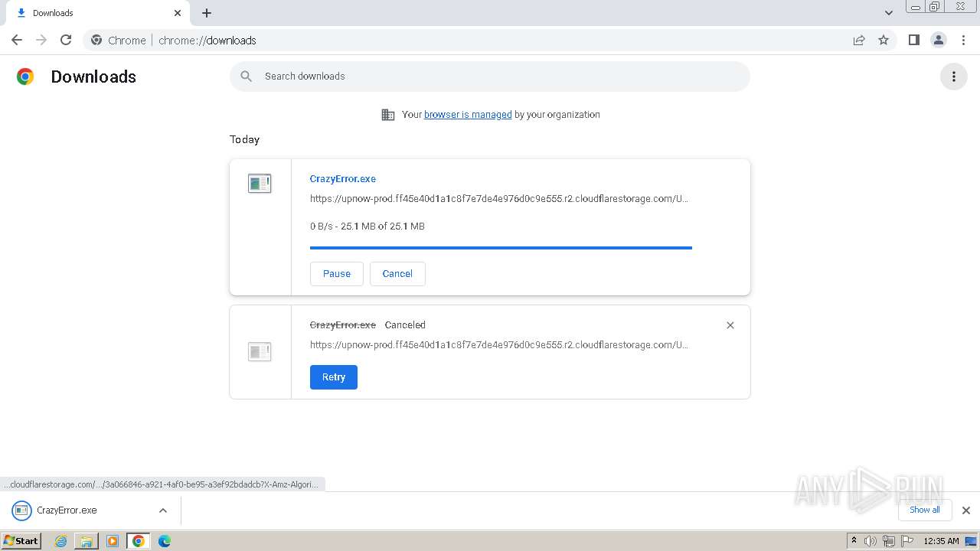Expand the tab search chevron
Viewport: 980px width, 551px height.
point(888,13)
